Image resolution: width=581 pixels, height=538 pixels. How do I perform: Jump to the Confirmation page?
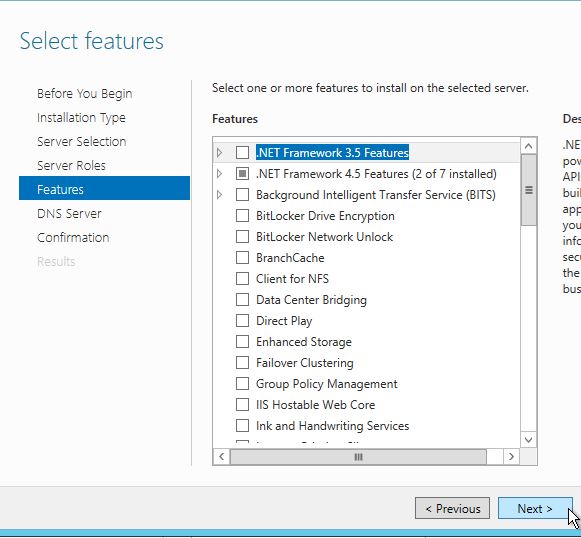tap(73, 238)
